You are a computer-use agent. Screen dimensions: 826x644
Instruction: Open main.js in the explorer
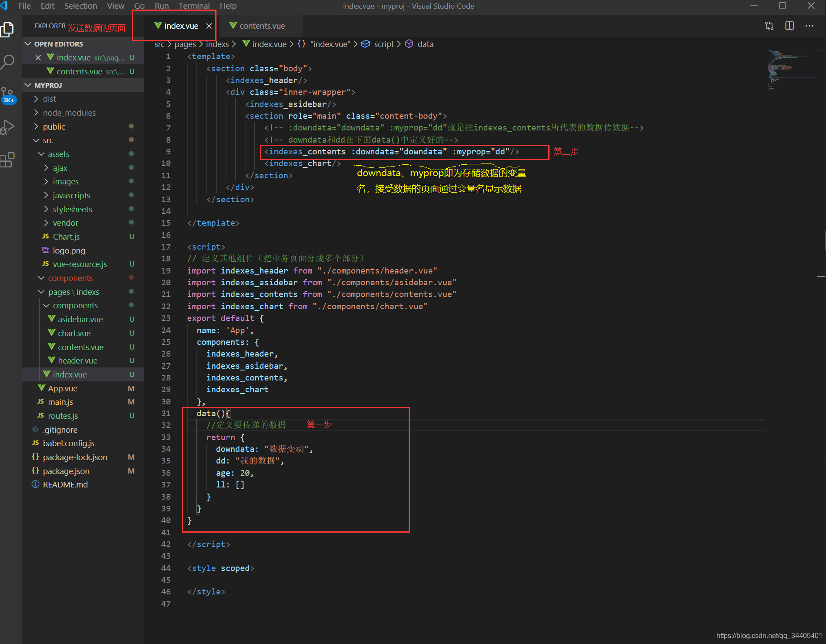coord(60,402)
